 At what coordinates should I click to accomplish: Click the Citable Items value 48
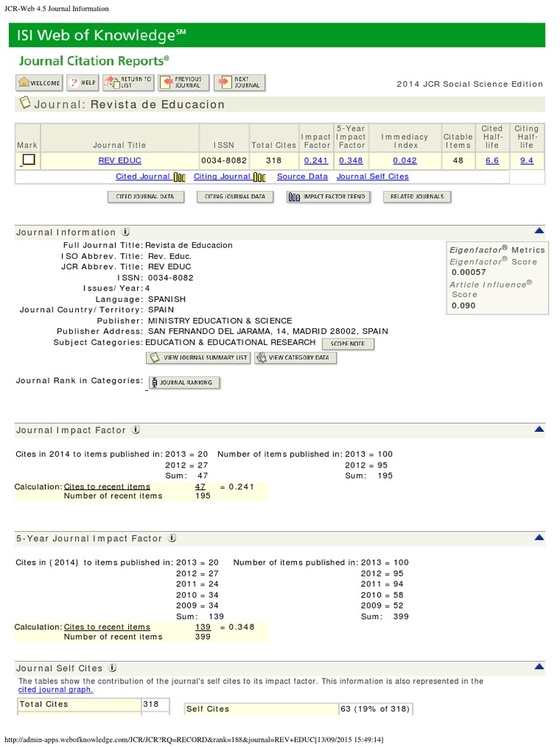[458, 161]
